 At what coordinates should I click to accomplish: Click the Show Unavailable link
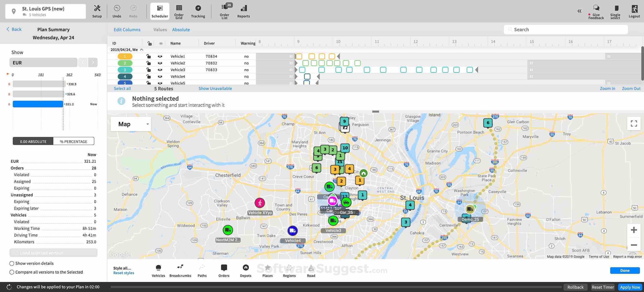(x=215, y=88)
